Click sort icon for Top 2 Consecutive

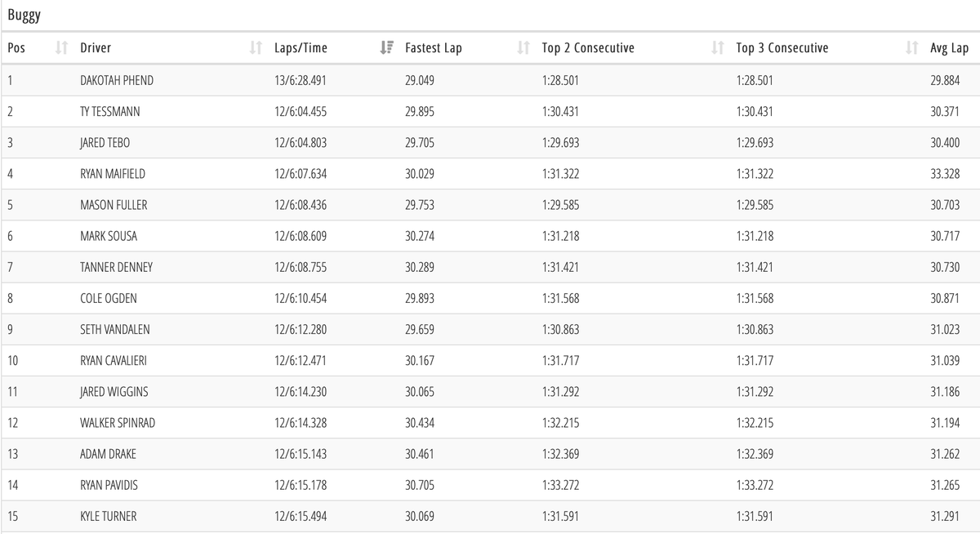718,48
